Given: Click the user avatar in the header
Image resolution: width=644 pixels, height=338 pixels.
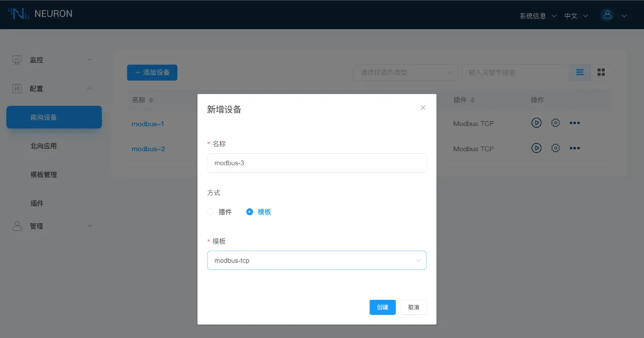Looking at the screenshot, I should (x=607, y=15).
